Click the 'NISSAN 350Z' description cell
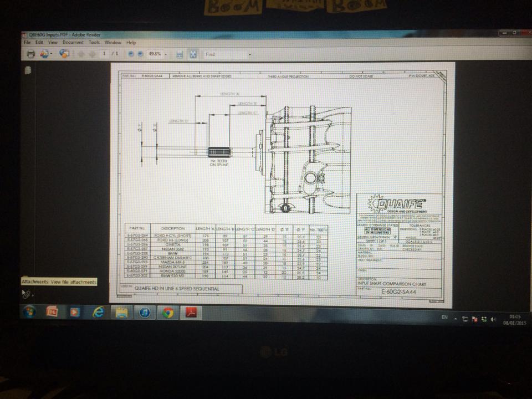Viewport: 532px width, 399px height. [x=173, y=249]
